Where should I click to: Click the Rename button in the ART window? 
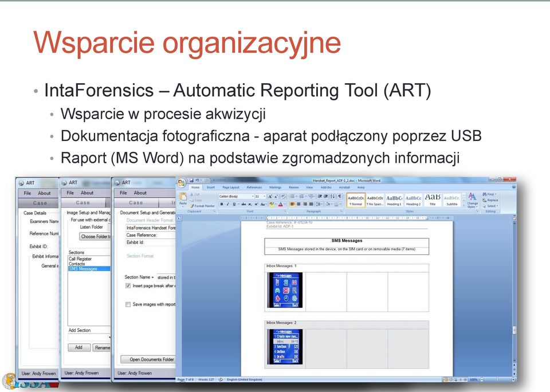click(102, 347)
